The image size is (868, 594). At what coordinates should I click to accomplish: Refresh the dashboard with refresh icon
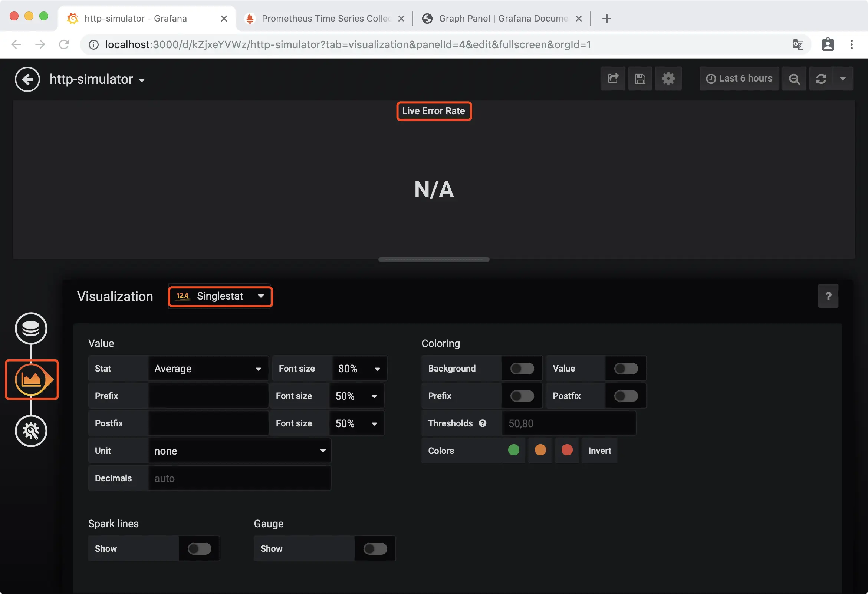tap(821, 79)
